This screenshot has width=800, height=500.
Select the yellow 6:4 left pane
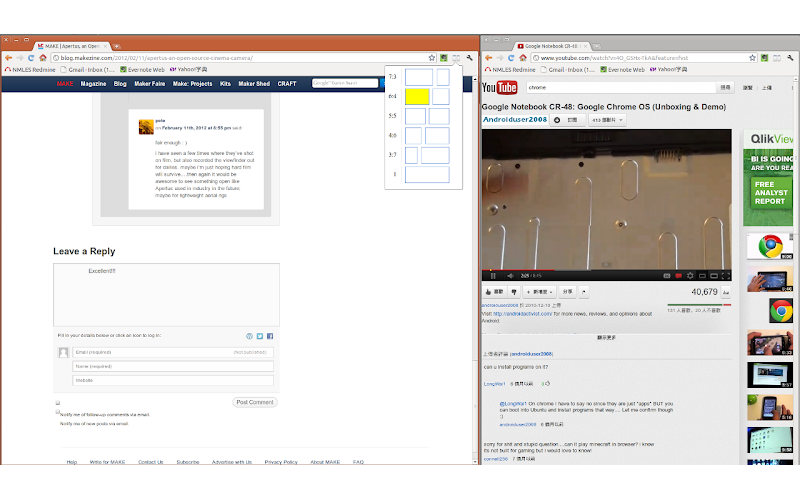(x=417, y=96)
